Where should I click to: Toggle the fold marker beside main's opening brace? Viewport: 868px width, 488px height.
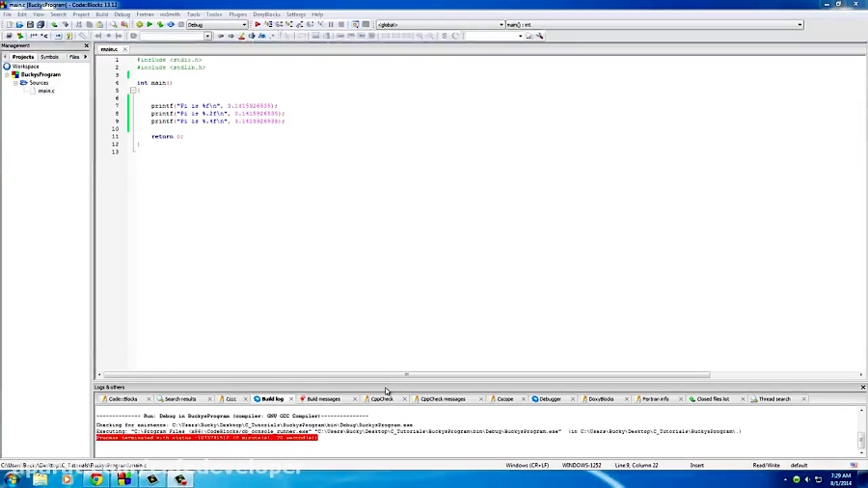click(x=133, y=91)
